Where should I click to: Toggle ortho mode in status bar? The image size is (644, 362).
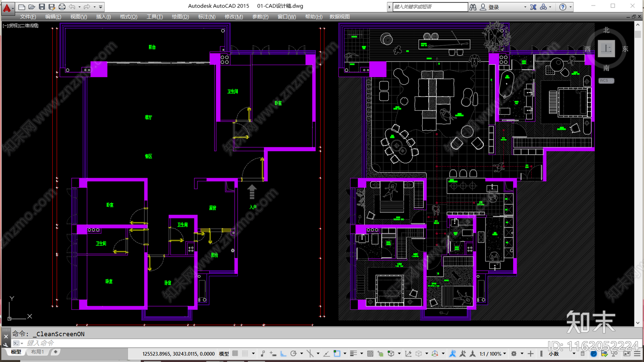[x=283, y=354]
